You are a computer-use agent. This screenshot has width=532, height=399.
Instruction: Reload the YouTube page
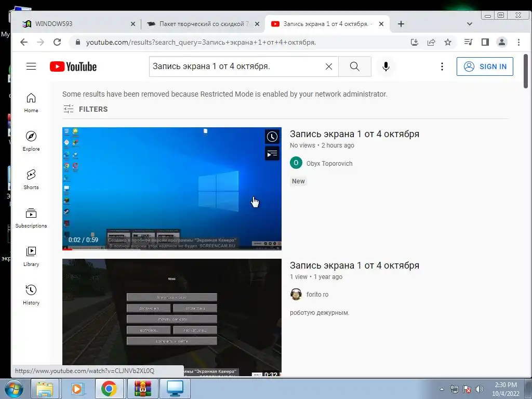pyautogui.click(x=57, y=42)
